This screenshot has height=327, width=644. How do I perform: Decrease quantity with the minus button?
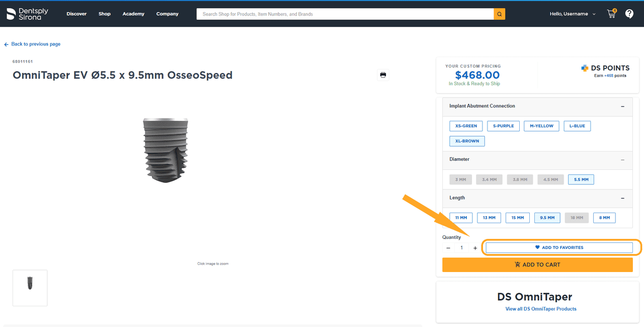448,248
